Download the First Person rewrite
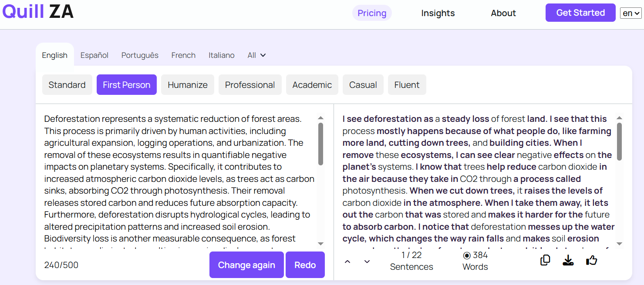The width and height of the screenshot is (644, 285). tap(568, 260)
